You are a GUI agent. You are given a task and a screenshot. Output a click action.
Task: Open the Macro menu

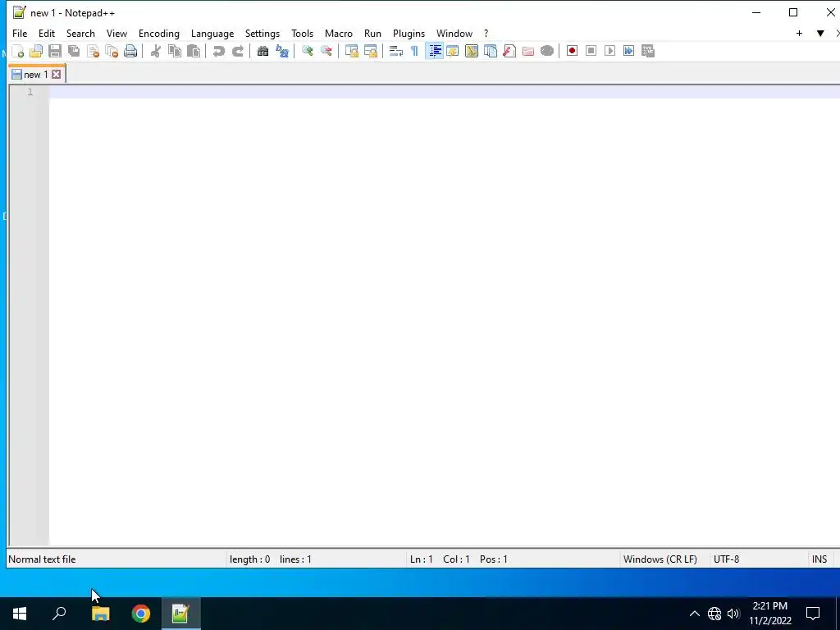[339, 33]
